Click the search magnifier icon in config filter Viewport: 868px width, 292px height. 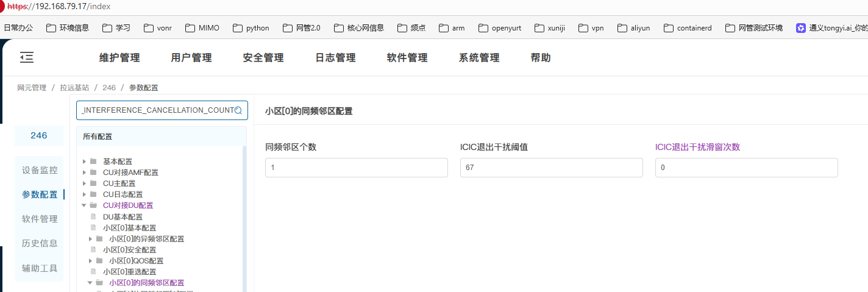(x=238, y=110)
